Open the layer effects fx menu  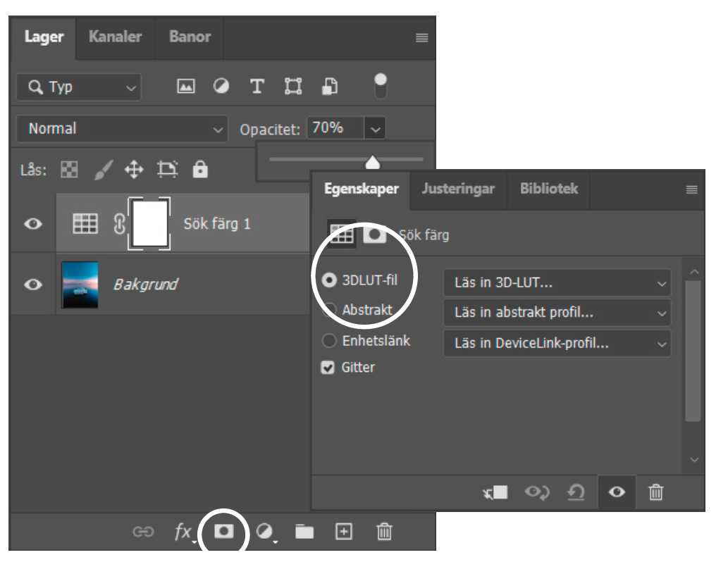click(x=183, y=532)
